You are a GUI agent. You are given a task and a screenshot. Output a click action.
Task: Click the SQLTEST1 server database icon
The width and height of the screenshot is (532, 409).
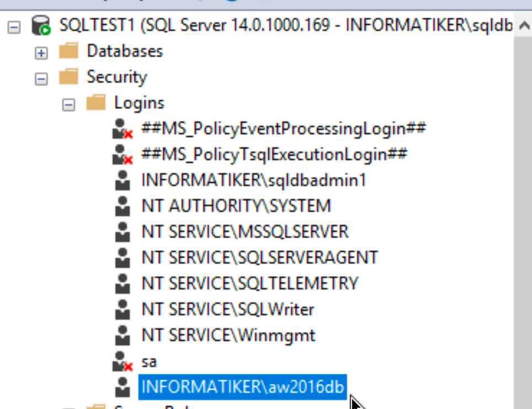pos(41,25)
